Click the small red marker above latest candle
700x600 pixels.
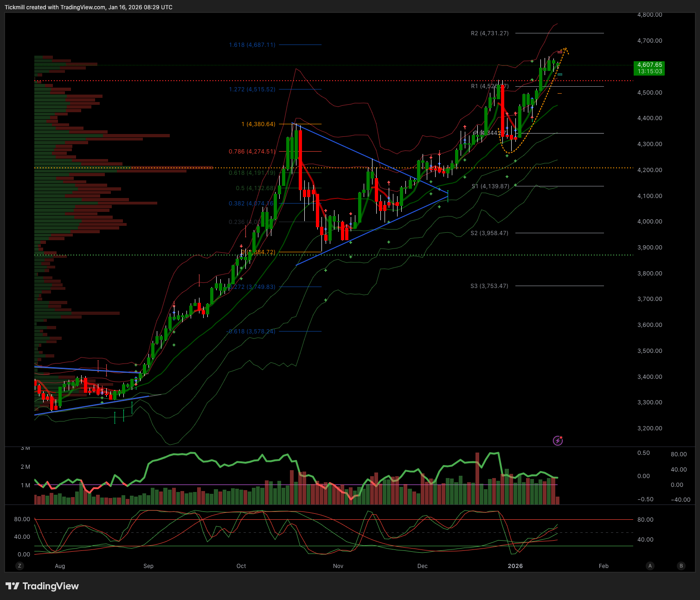click(560, 52)
